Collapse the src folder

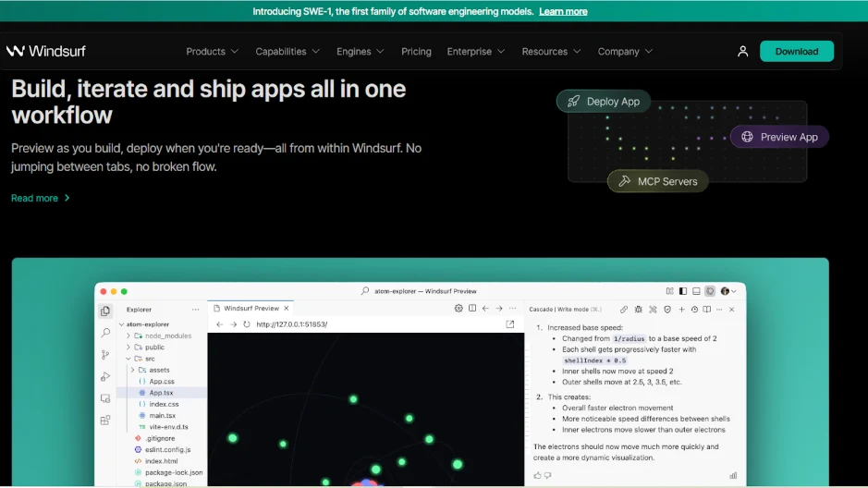128,359
